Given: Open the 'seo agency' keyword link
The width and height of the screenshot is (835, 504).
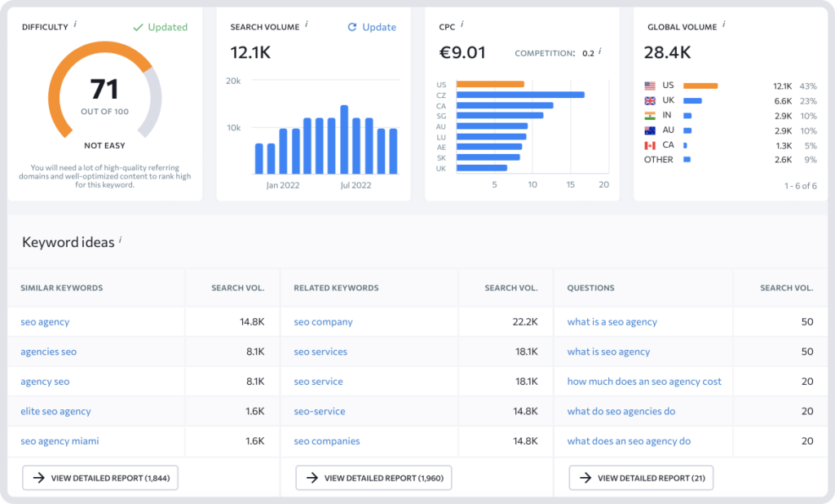Looking at the screenshot, I should click(x=44, y=321).
